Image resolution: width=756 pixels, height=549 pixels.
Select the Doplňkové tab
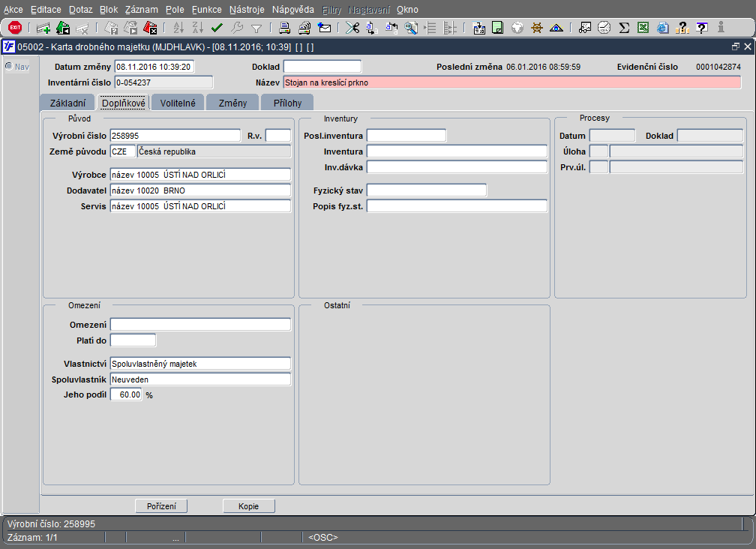click(124, 103)
